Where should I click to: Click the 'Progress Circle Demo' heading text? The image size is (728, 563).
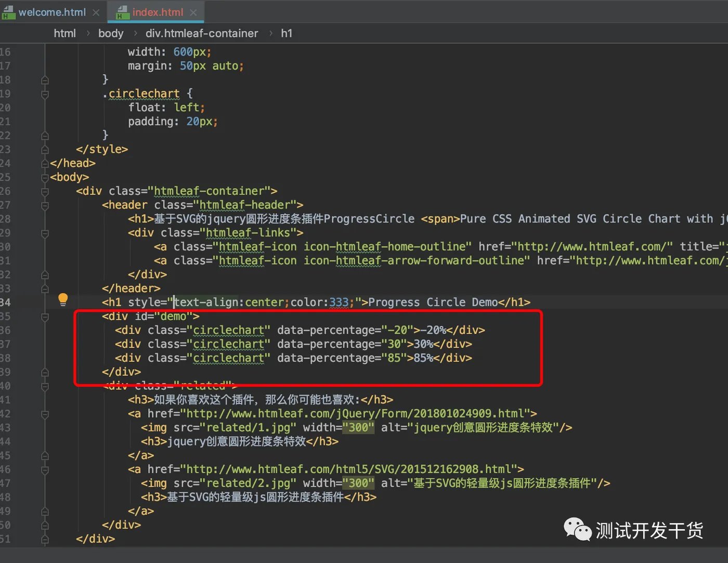[x=433, y=302]
